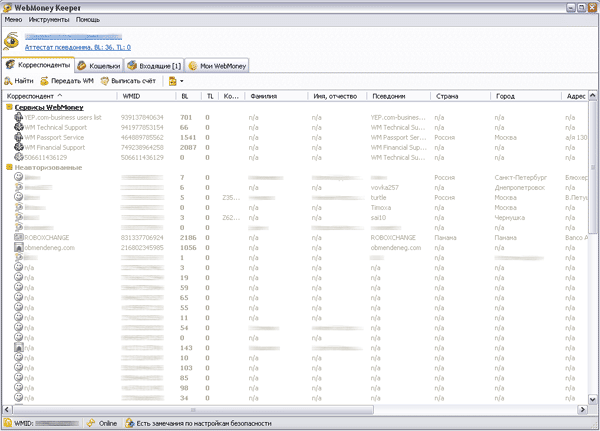Sort by the Псевдоним column header
This screenshot has width=600, height=431.
point(399,96)
